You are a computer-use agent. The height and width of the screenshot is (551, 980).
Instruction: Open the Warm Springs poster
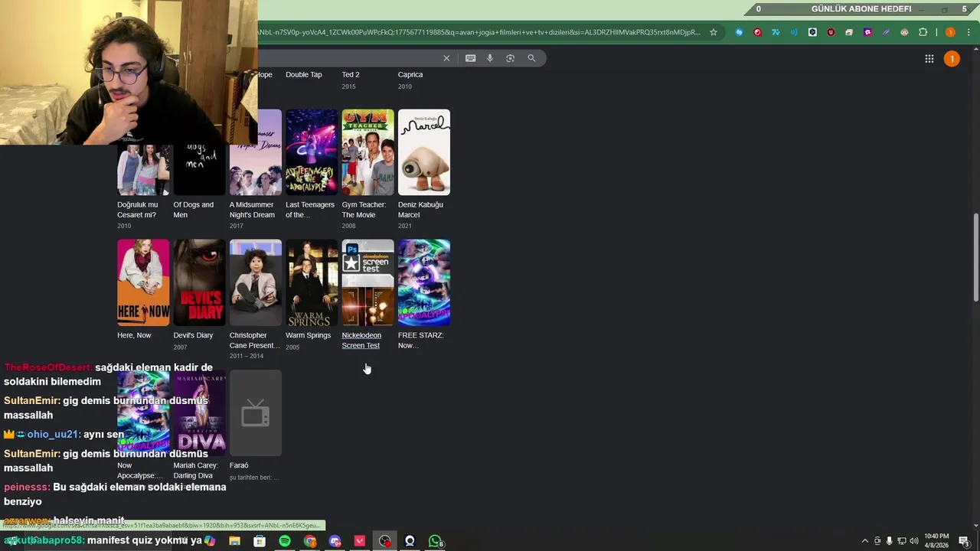[x=312, y=282]
